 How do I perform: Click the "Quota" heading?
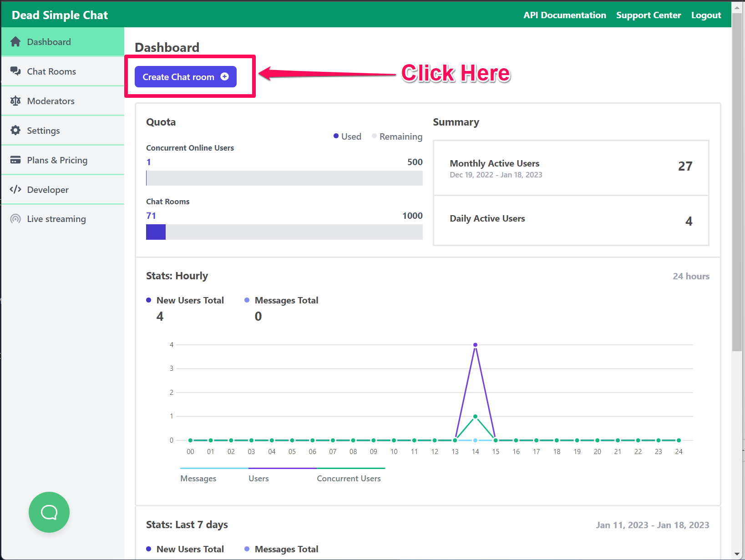161,122
